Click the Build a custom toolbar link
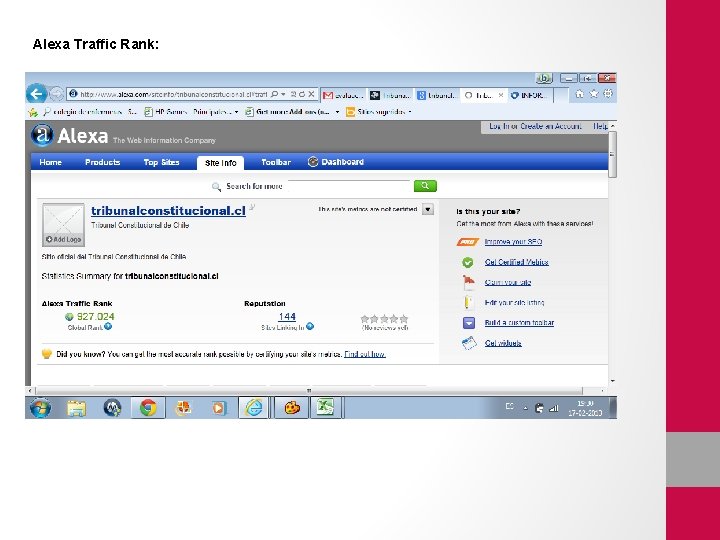Image resolution: width=720 pixels, height=540 pixels. coord(519,323)
